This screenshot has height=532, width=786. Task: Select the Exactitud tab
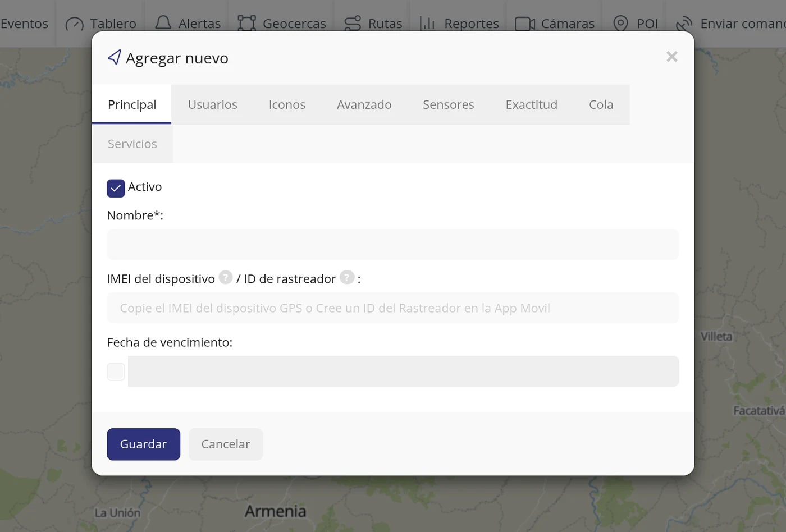[x=532, y=104]
